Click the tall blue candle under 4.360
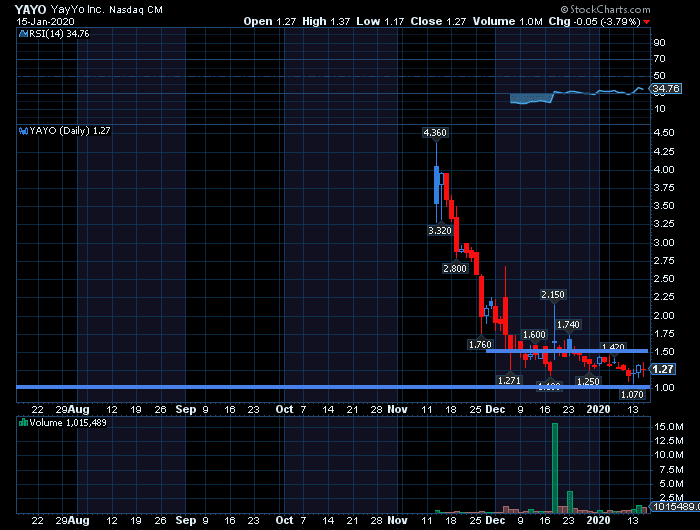Image resolution: width=700 pixels, height=530 pixels. click(437, 185)
